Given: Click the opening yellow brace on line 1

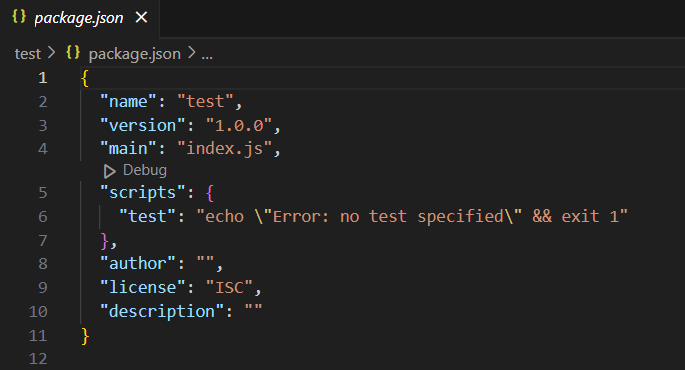Looking at the screenshot, I should [x=85, y=78].
